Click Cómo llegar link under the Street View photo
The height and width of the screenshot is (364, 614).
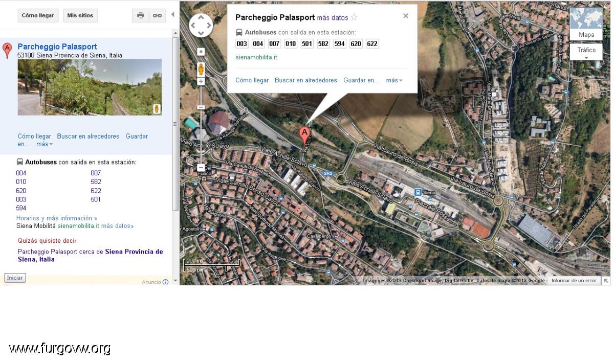pos(34,136)
